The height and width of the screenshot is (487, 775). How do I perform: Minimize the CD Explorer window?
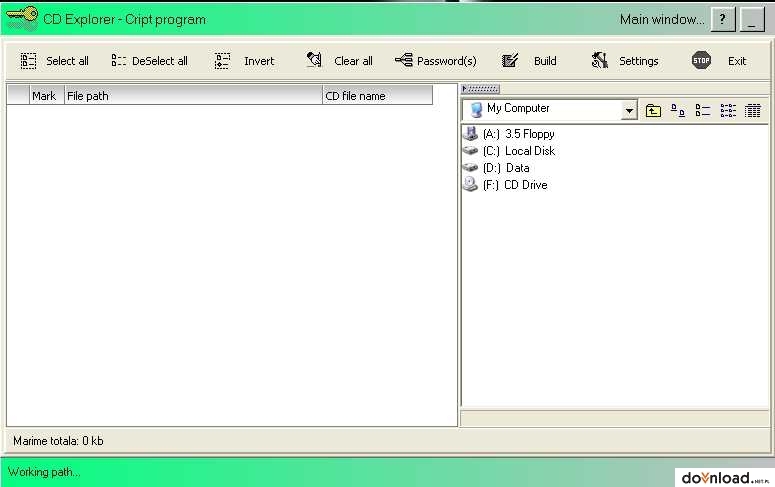point(752,20)
